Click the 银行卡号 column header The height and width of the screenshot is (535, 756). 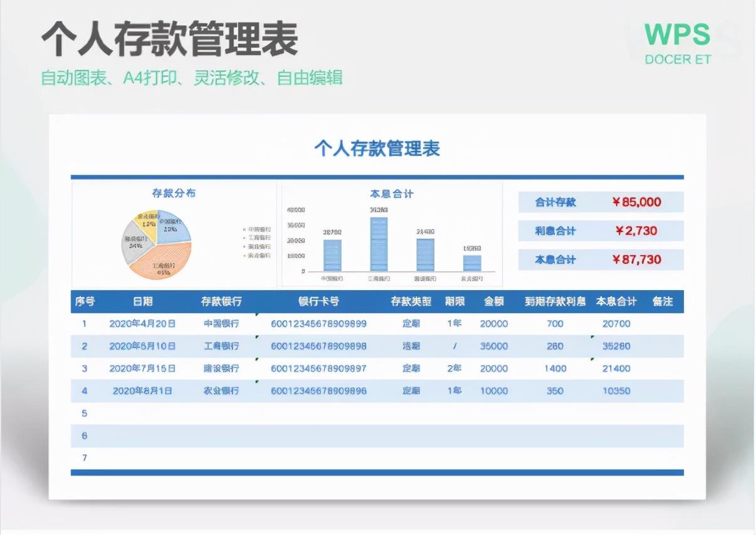[x=318, y=301]
